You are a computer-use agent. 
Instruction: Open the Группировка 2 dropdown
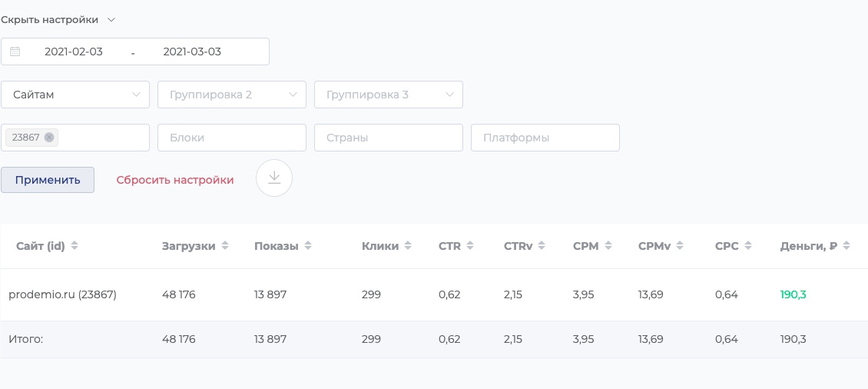point(232,95)
